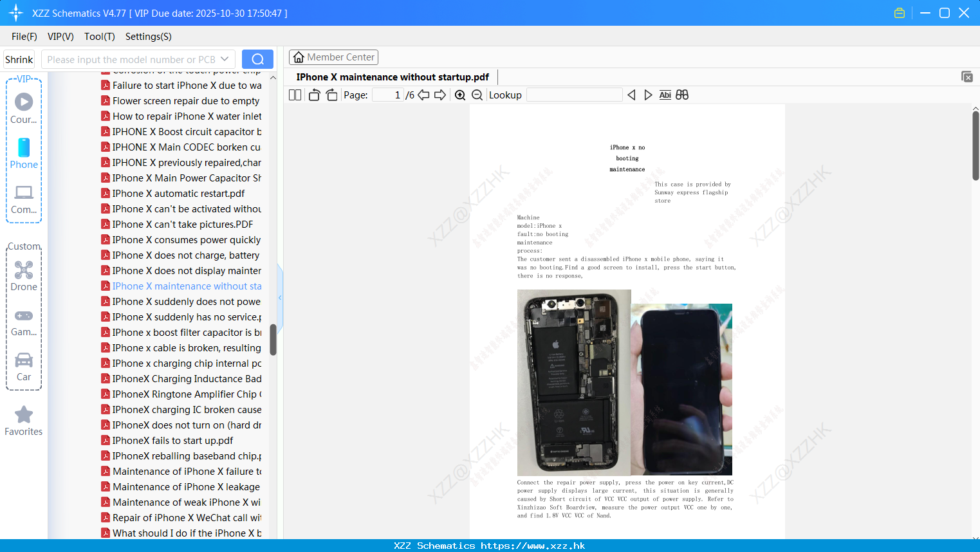Image resolution: width=980 pixels, height=552 pixels.
Task: Rotate the PDF page clockwise
Action: tap(331, 95)
